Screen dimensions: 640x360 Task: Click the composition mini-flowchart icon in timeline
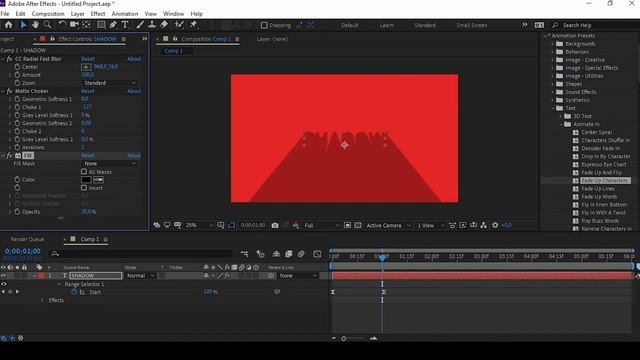coord(244,254)
